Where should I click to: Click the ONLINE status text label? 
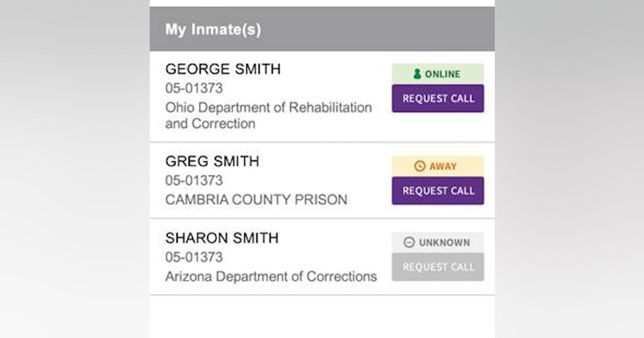[x=443, y=74]
